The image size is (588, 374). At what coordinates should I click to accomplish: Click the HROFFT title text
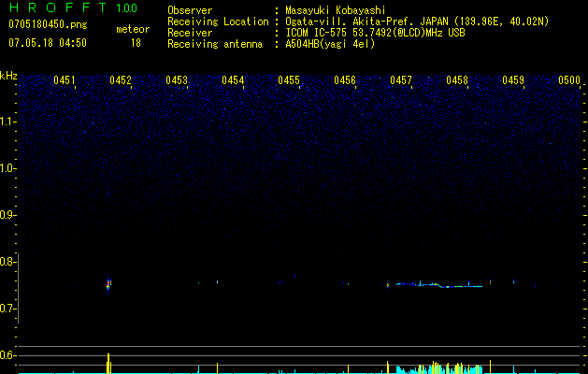pyautogui.click(x=58, y=8)
